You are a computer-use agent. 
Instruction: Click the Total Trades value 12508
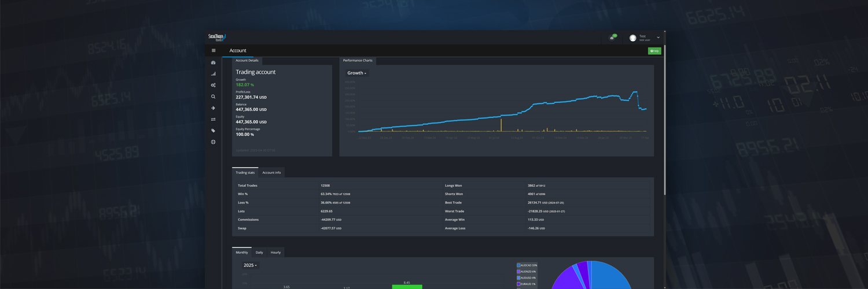pyautogui.click(x=325, y=186)
